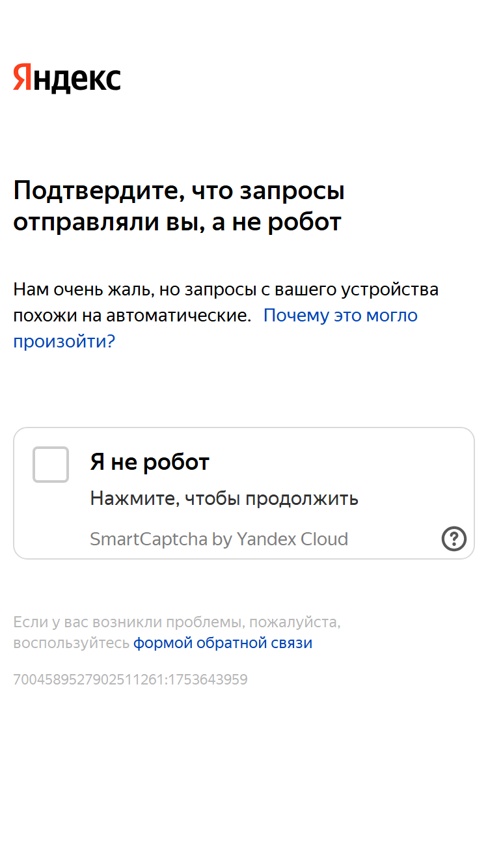Image resolution: width=488 pixels, height=868 pixels.
Task: Open "Почему это могло" link
Action: click(x=340, y=316)
